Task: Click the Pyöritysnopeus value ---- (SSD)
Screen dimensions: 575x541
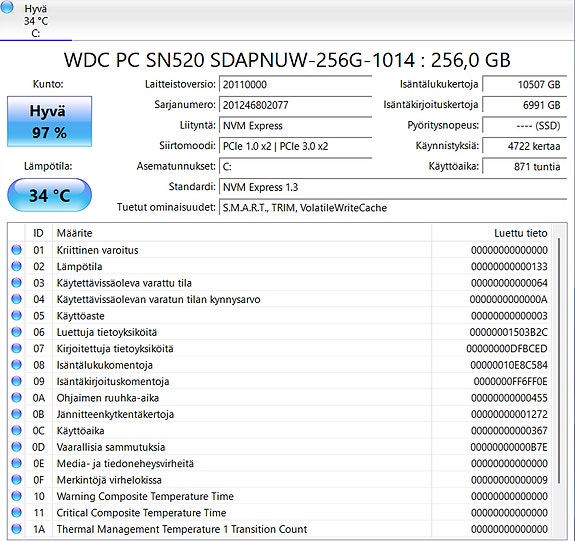Action: [524, 125]
